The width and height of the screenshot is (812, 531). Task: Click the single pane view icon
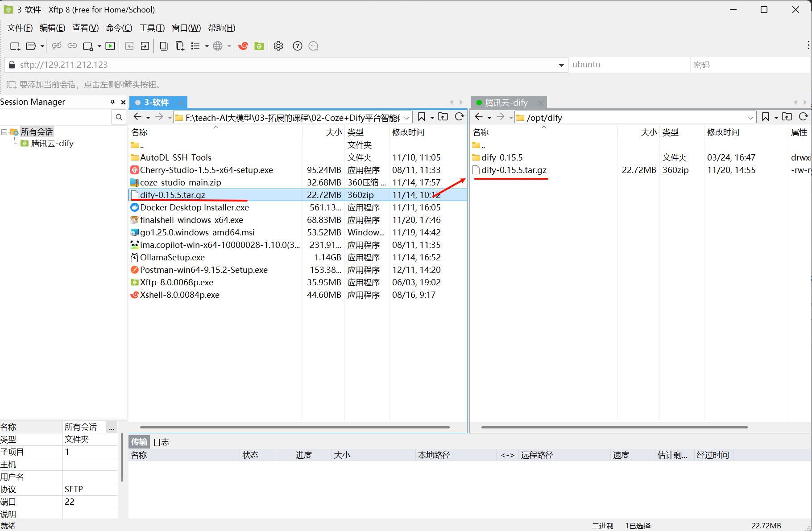pos(164,46)
